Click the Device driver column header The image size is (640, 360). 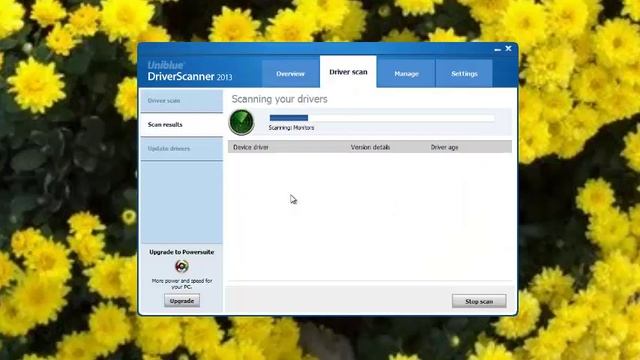pyautogui.click(x=251, y=147)
